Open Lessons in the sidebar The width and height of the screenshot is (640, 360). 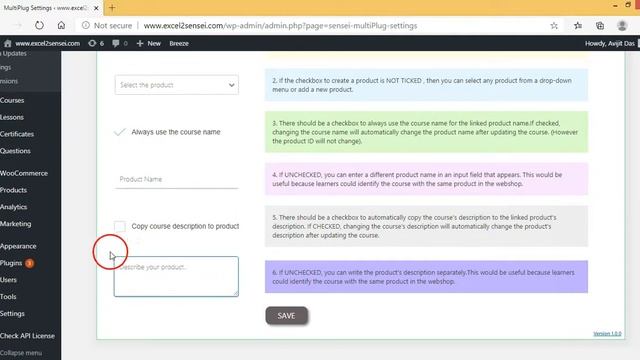point(12,117)
